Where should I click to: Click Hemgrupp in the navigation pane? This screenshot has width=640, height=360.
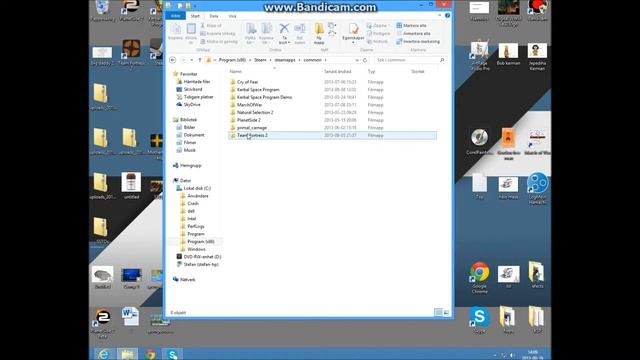190,166
